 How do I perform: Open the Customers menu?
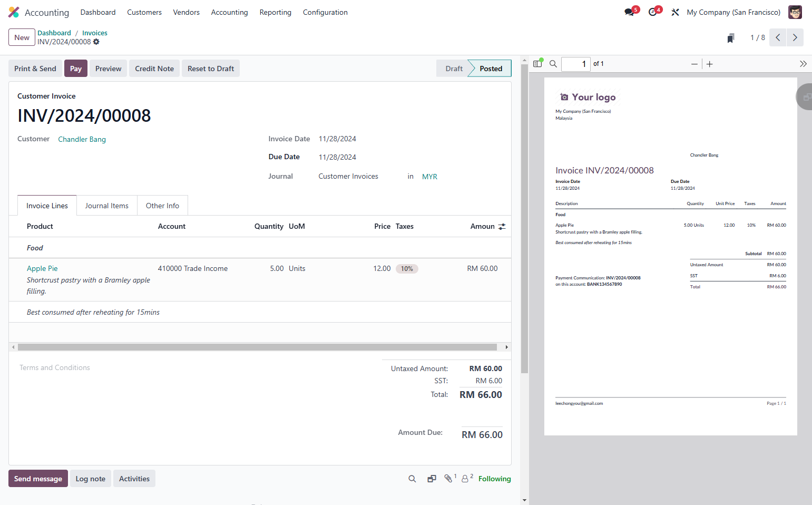click(x=144, y=12)
